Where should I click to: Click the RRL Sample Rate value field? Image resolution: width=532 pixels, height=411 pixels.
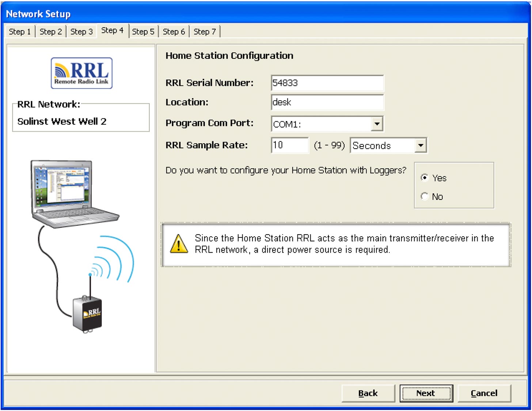tap(289, 145)
